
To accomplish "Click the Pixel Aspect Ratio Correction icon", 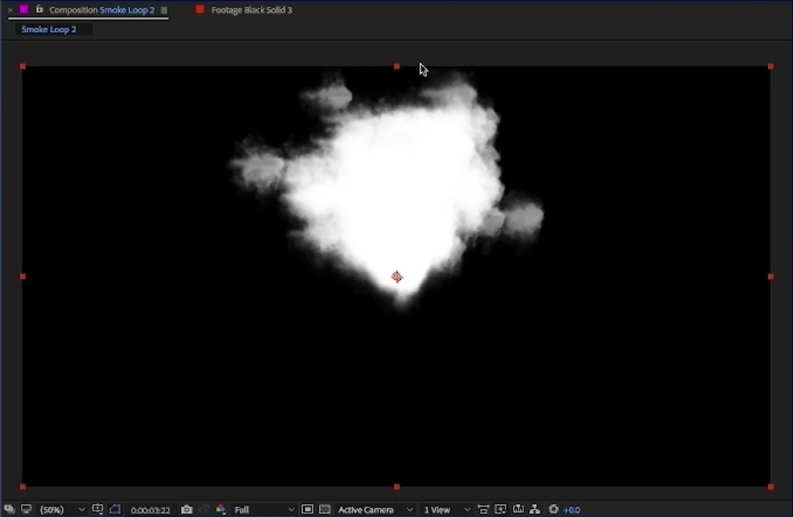I will 483,510.
